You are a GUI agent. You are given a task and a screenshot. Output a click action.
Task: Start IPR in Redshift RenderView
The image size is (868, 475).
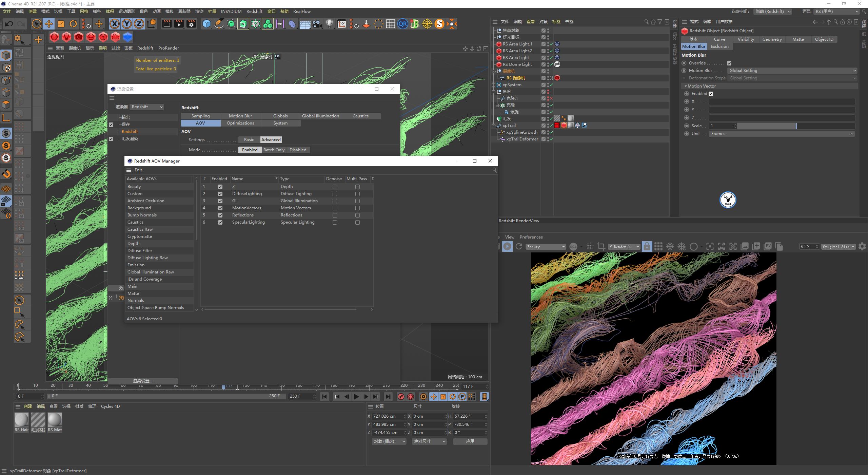tap(507, 247)
